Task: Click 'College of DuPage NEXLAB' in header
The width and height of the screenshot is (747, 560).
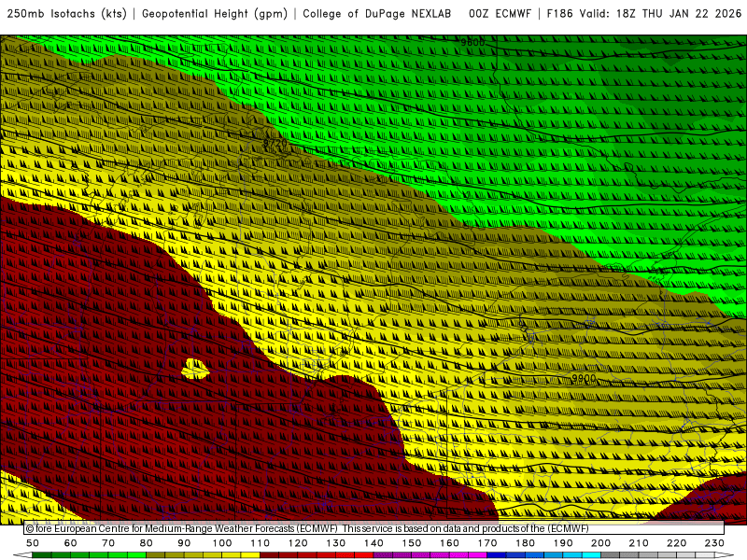Action: point(377,14)
